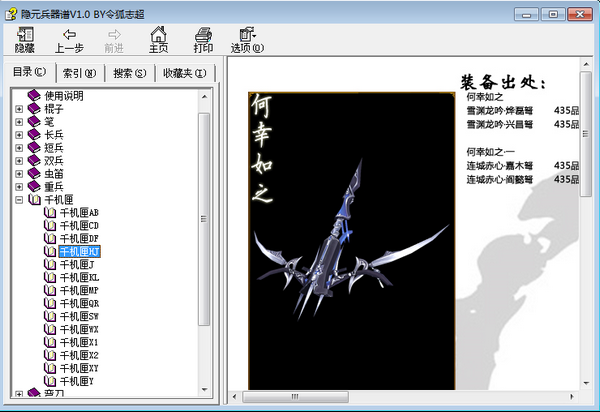Click the 棍子 book icon

point(34,109)
